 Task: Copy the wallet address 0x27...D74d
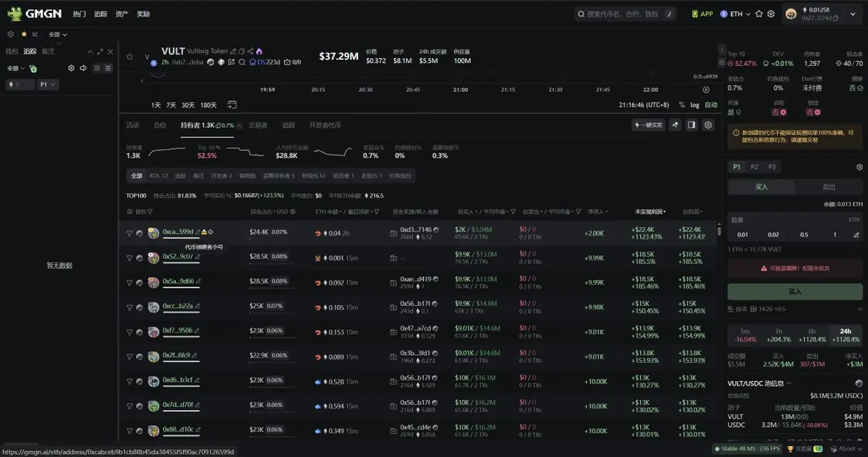point(837,18)
